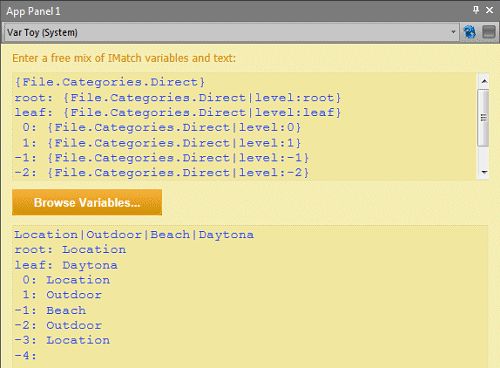Click the 1: level:1 input line
Image resolution: width=500 pixels, height=368 pixels.
[162, 143]
